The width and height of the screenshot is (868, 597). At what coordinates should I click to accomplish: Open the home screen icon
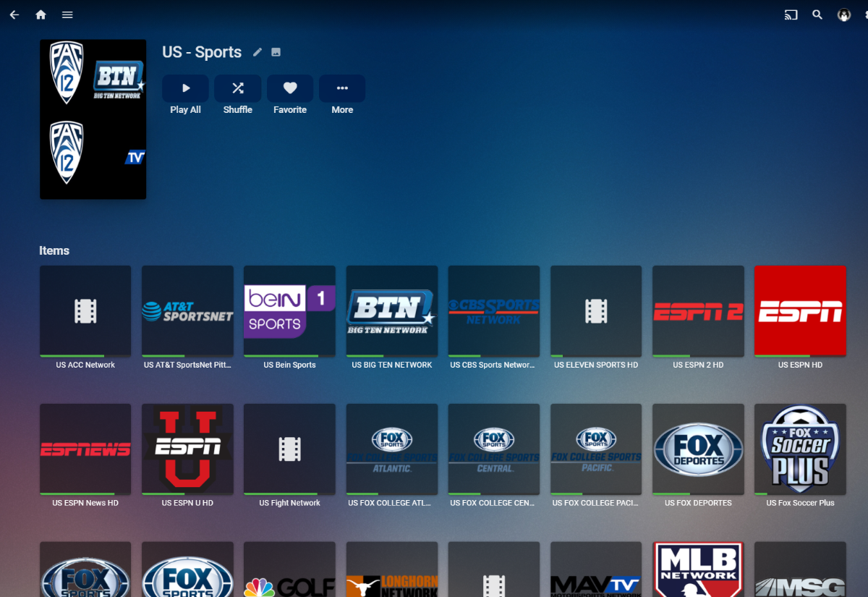[41, 14]
